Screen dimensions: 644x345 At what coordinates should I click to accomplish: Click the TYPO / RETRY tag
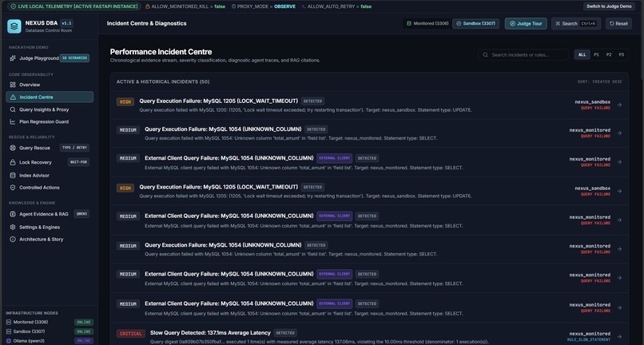coord(74,148)
